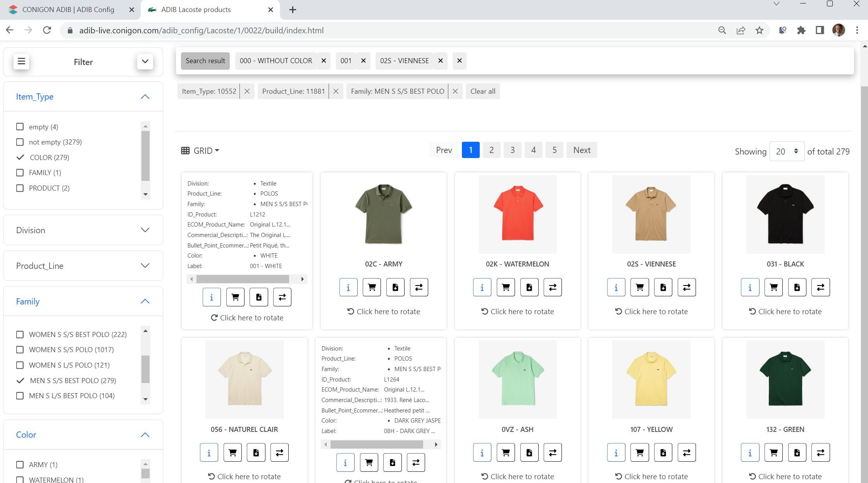Add 107 - YELLOW polo to cart
868x483 pixels.
[x=640, y=452]
